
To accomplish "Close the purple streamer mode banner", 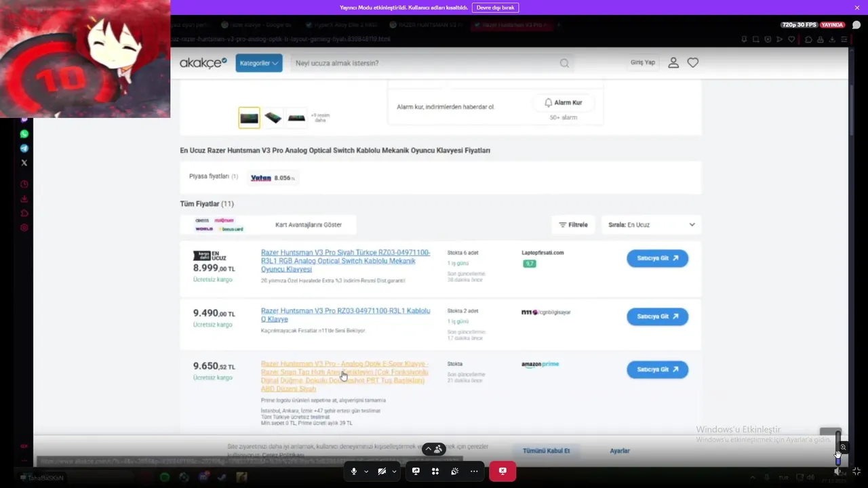I will [x=857, y=7].
